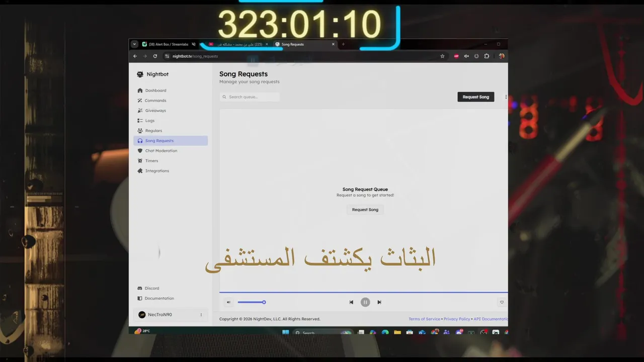Image resolution: width=644 pixels, height=362 pixels.
Task: Select Song Requests in the sidebar
Action: (x=170, y=141)
